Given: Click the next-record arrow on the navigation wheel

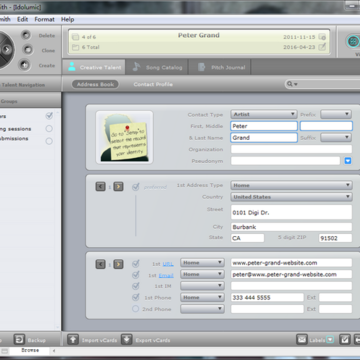Looking at the screenshot, I should (7, 50).
